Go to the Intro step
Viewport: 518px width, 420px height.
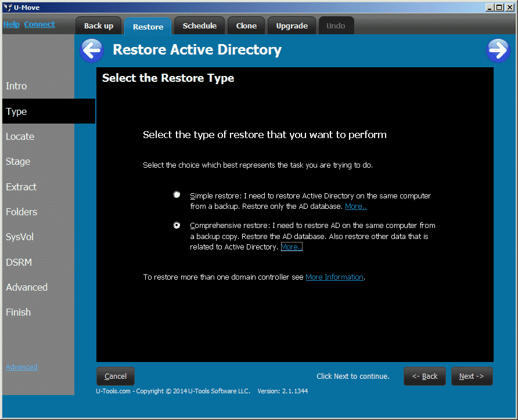point(16,86)
